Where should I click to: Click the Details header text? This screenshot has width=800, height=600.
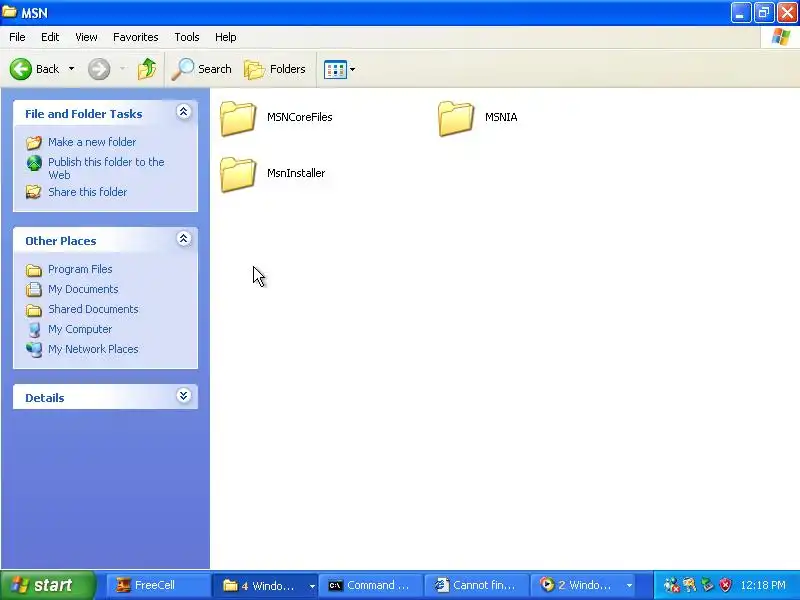45,398
